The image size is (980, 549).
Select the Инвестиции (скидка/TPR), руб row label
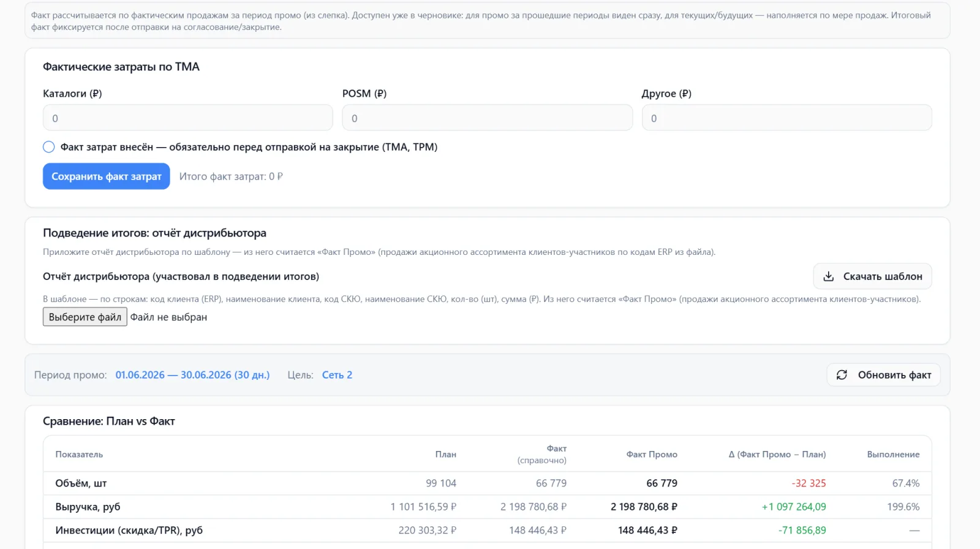coord(129,530)
